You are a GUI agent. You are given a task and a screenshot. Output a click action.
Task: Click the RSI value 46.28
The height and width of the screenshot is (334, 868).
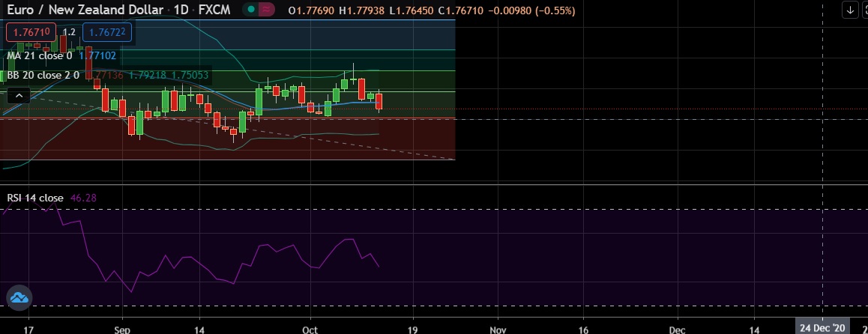pos(84,198)
